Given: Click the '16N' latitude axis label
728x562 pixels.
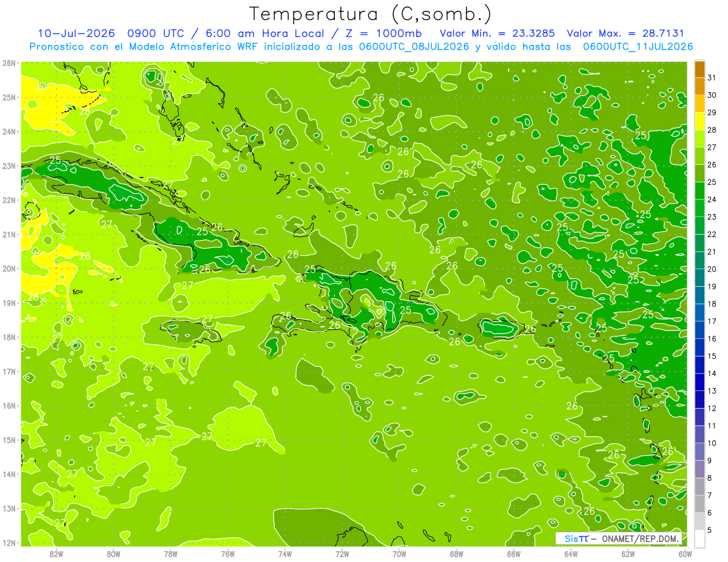Looking at the screenshot, I should pos(9,406).
